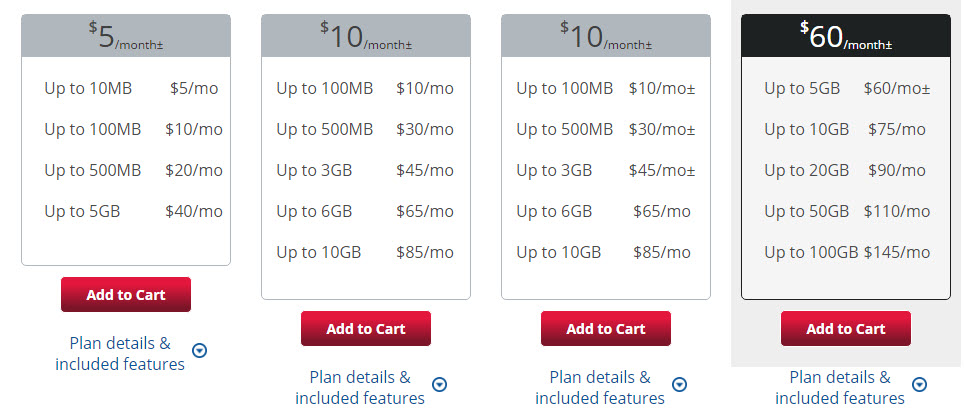964x419 pixels.
Task: Expand features arrow under third plan card
Action: [679, 385]
